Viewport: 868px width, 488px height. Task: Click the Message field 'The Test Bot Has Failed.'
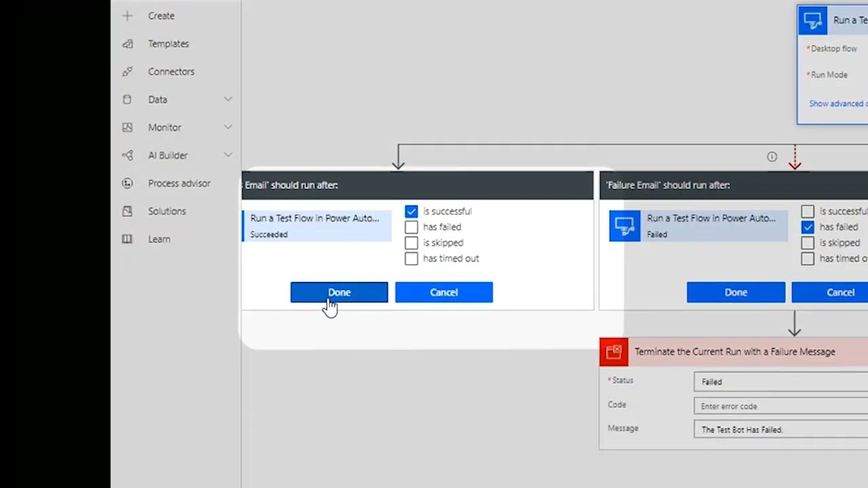(x=781, y=429)
